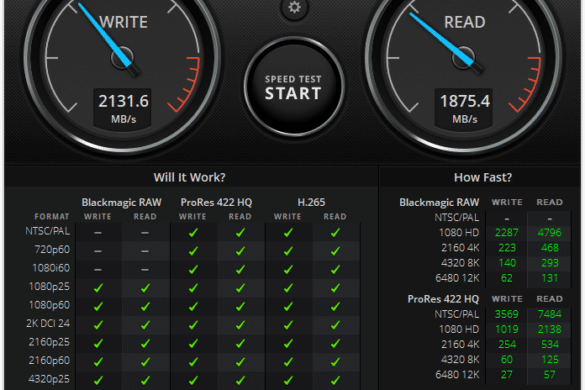
Task: Click Blackmagic RAW 6480 12K read value 131
Action: point(550,278)
